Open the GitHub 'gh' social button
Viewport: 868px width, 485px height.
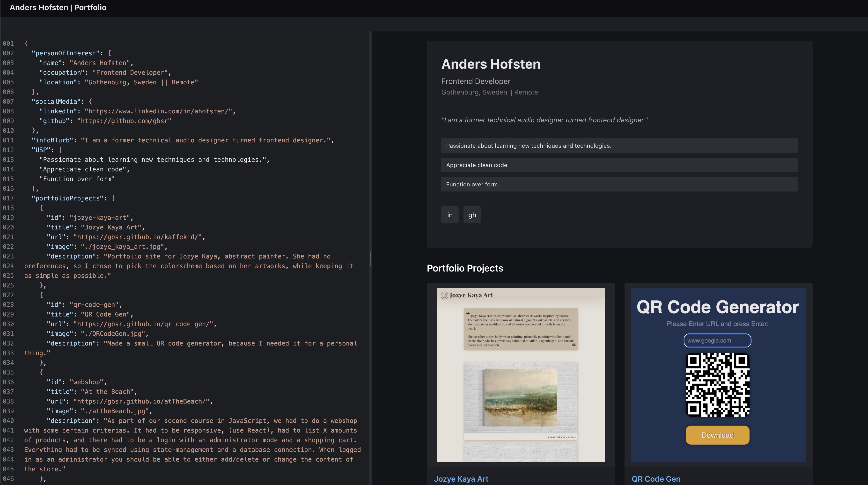(472, 215)
